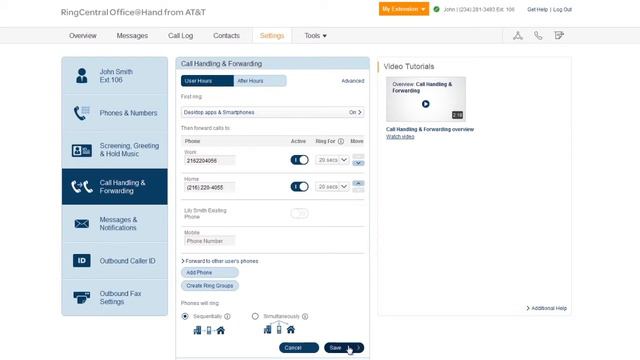This screenshot has width=640, height=360.
Task: Click the conference icon in top toolbar
Action: point(518,36)
